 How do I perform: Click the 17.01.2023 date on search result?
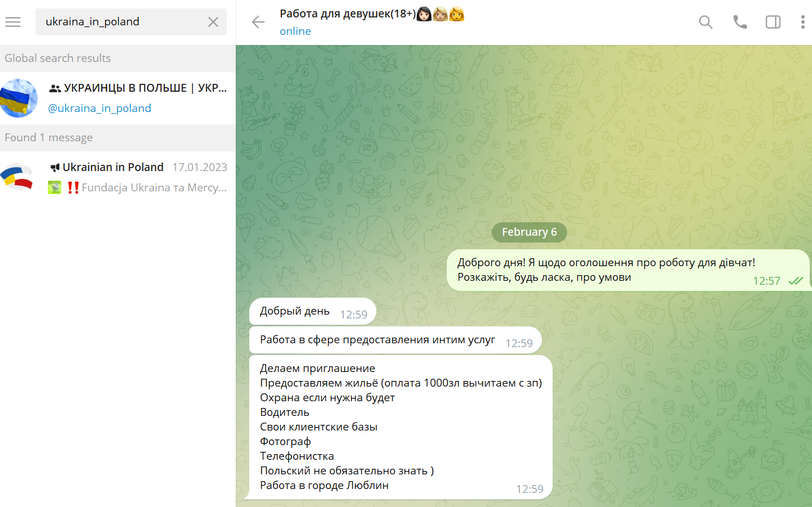199,167
